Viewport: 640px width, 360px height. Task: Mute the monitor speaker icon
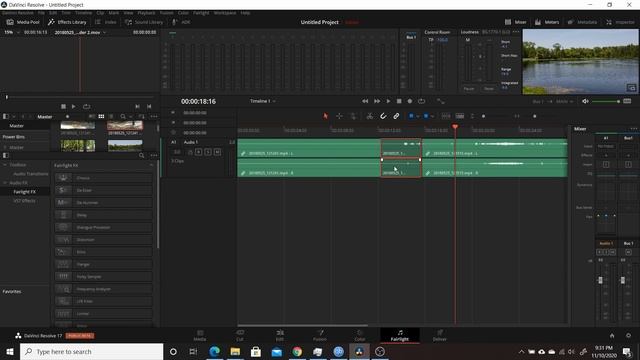click(x=585, y=101)
